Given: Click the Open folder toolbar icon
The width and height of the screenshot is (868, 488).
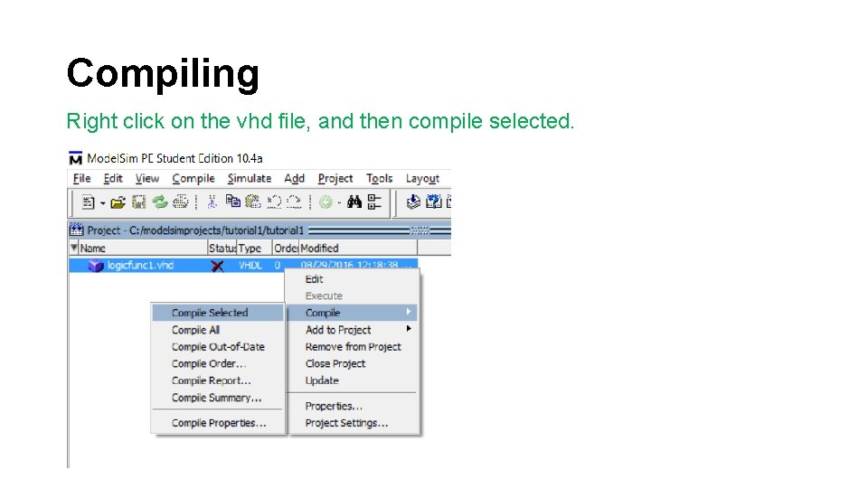Looking at the screenshot, I should tap(118, 202).
